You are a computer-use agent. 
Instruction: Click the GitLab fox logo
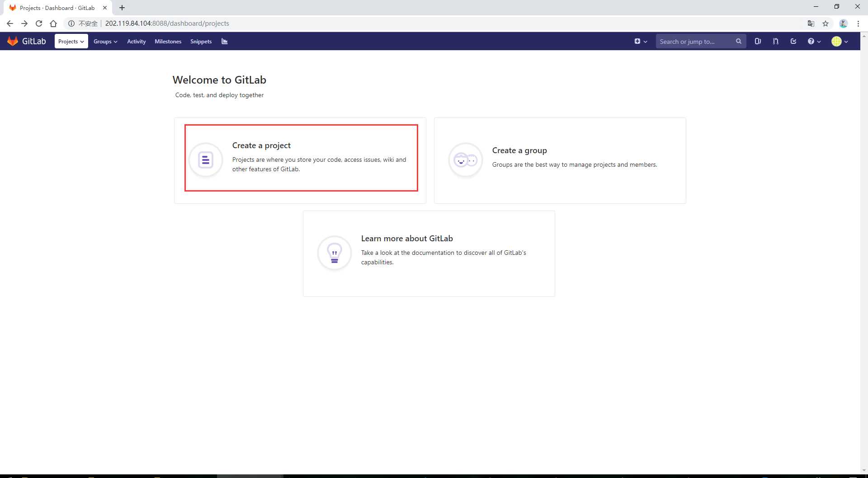click(13, 41)
